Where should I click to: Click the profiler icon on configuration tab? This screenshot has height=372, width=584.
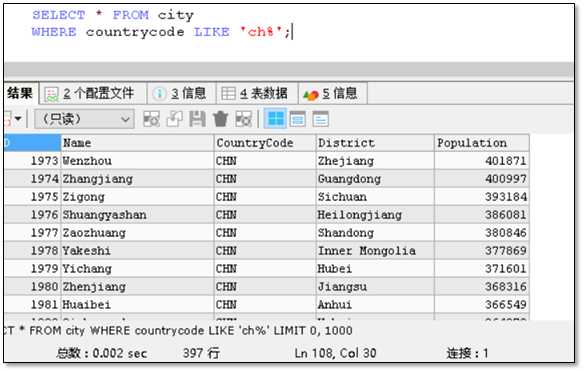51,94
